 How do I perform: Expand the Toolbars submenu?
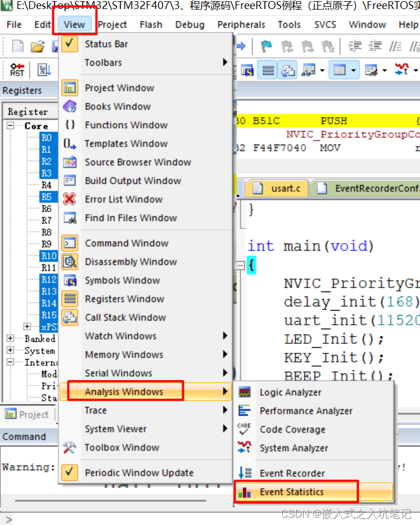pos(146,62)
